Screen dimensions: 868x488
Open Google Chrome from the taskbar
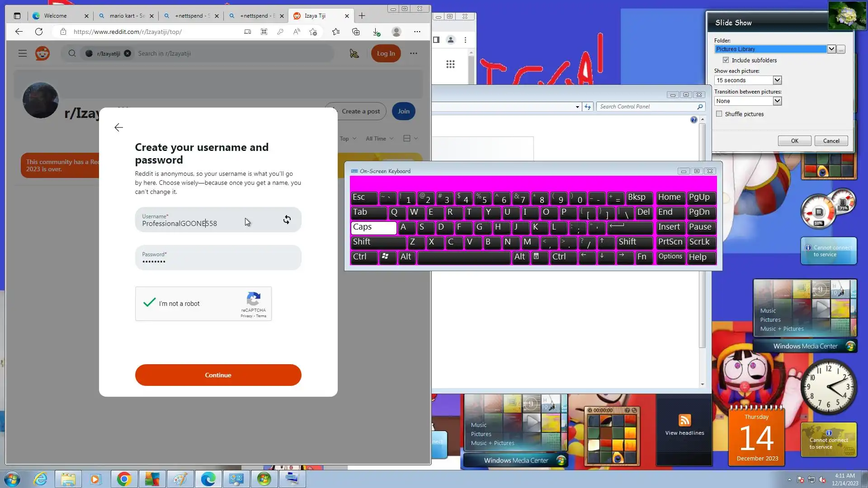click(x=124, y=479)
